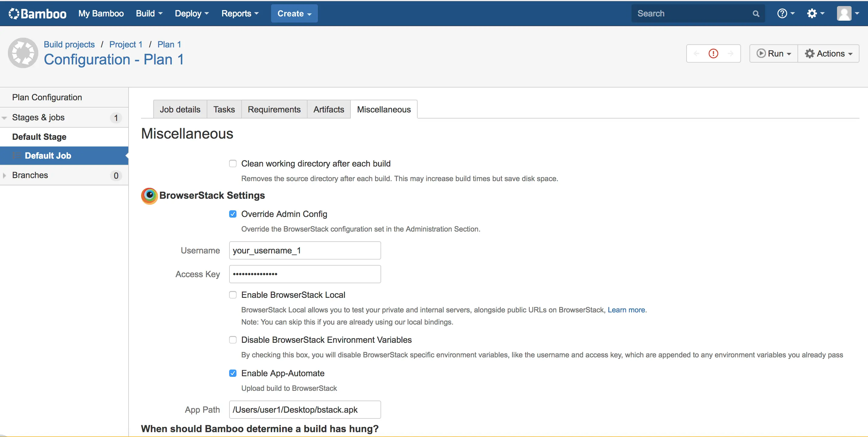The width and height of the screenshot is (868, 437).
Task: Uncheck Override Admin Config checkbox
Action: [x=233, y=214]
